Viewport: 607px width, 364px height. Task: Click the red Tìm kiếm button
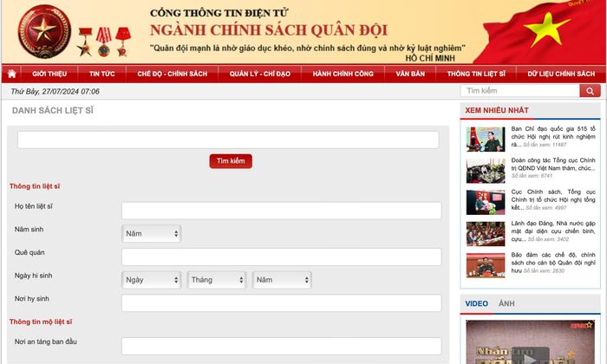click(x=231, y=161)
